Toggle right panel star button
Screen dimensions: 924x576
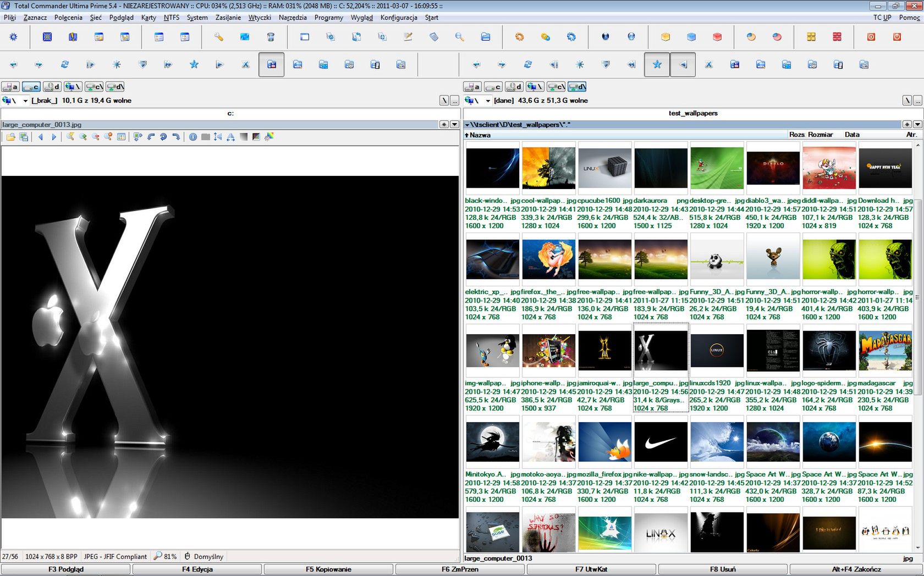[x=657, y=64]
